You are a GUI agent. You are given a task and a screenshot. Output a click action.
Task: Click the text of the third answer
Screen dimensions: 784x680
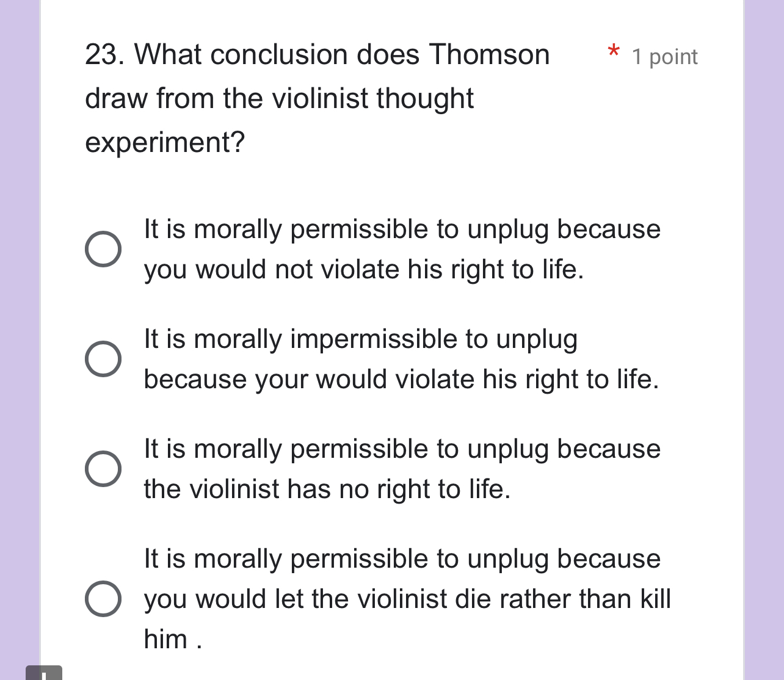(402, 469)
